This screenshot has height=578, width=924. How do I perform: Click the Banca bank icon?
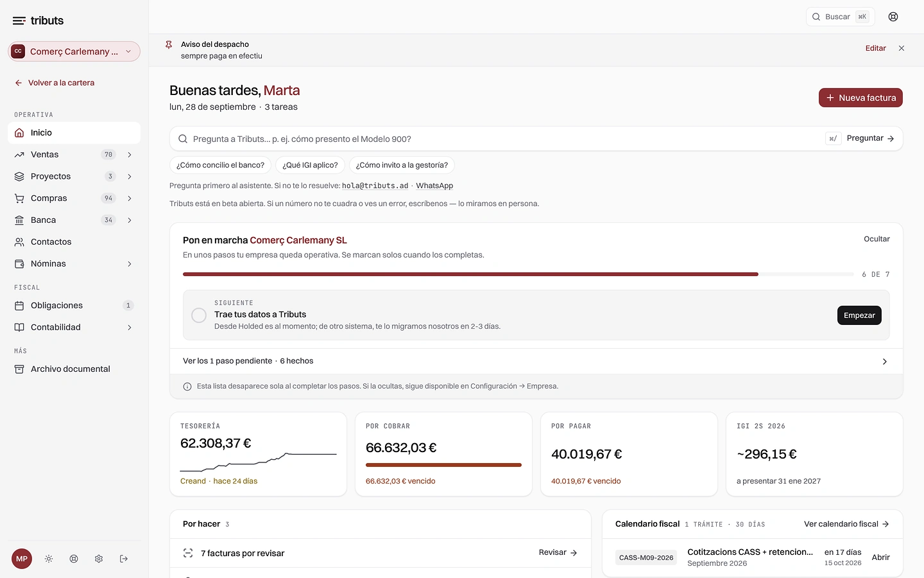point(19,220)
